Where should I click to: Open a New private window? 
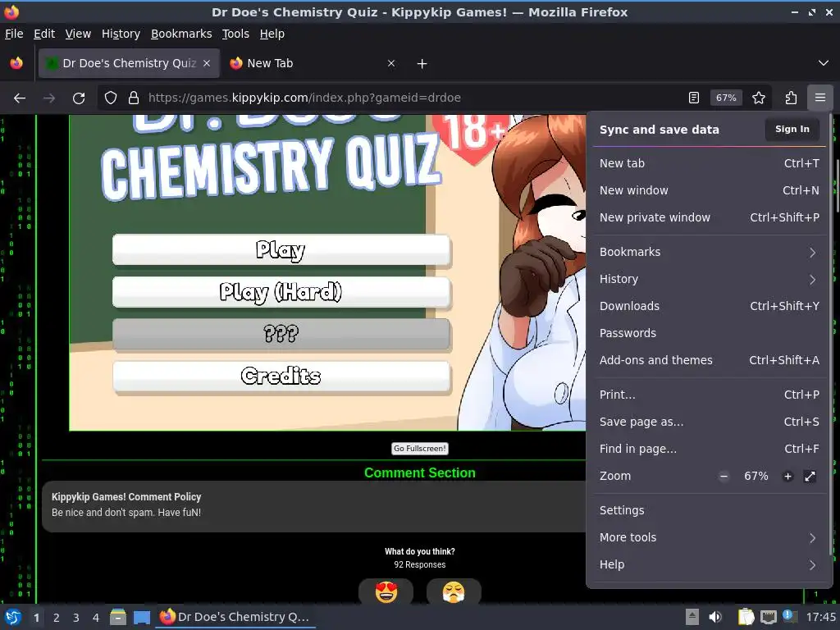tap(708, 217)
